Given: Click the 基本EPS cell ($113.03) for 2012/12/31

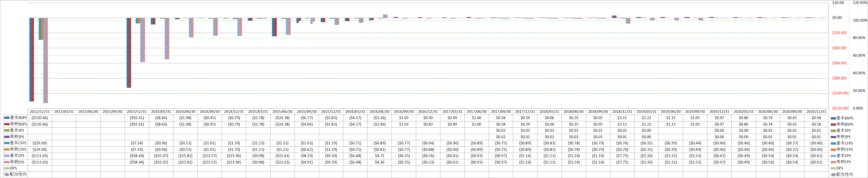Looking at the screenshot, I should 40,156.
